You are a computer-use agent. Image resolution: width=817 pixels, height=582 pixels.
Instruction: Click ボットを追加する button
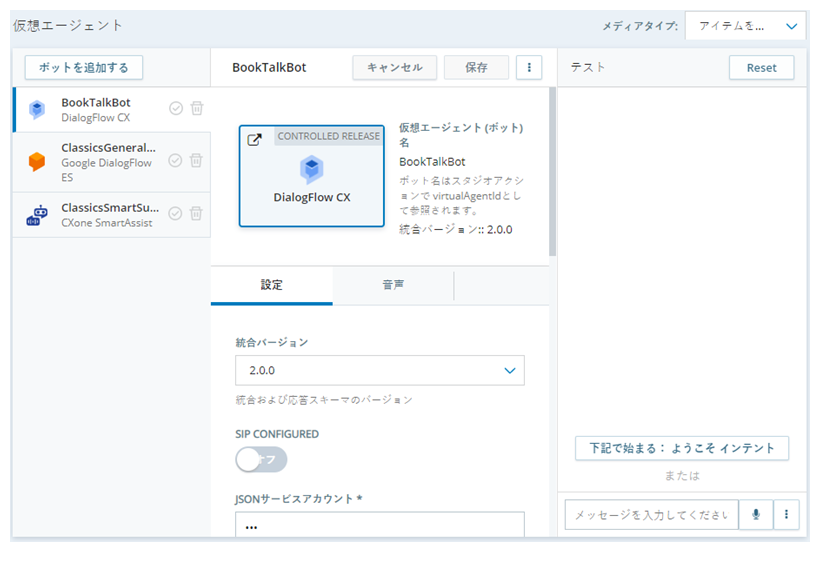pos(84,68)
